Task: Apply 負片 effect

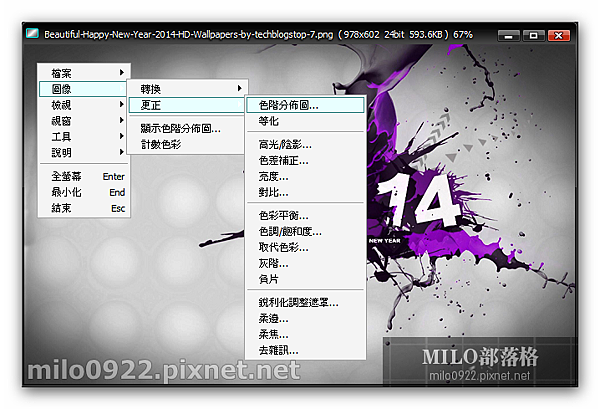Action: tap(305, 279)
